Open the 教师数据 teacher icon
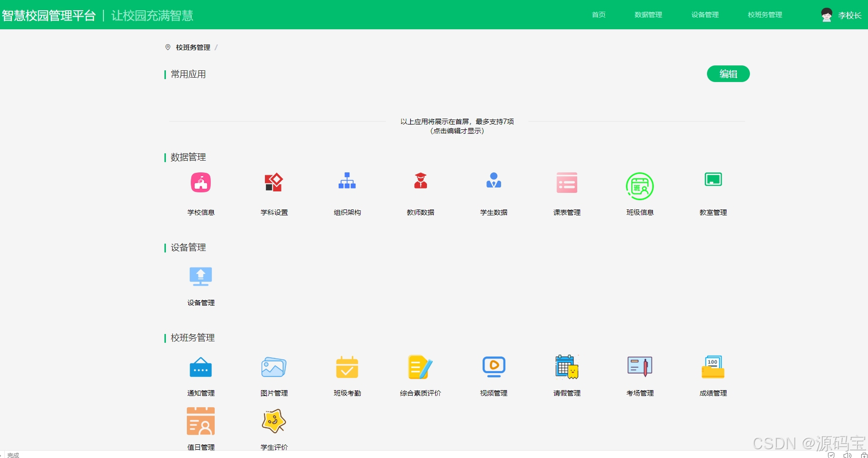Screen dimensions: 868x458 [x=421, y=181]
